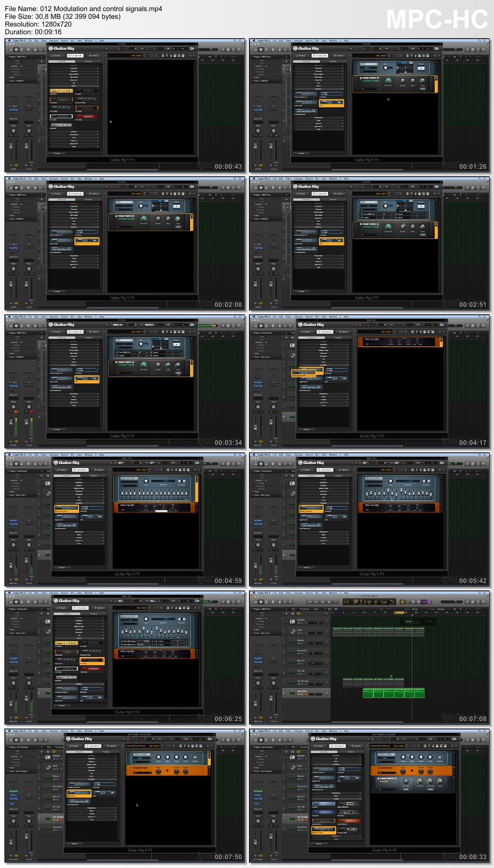Image resolution: width=494 pixels, height=868 pixels.
Task: Click MUTE on Reverb module, 00:08:33 frame
Action: click(406, 789)
